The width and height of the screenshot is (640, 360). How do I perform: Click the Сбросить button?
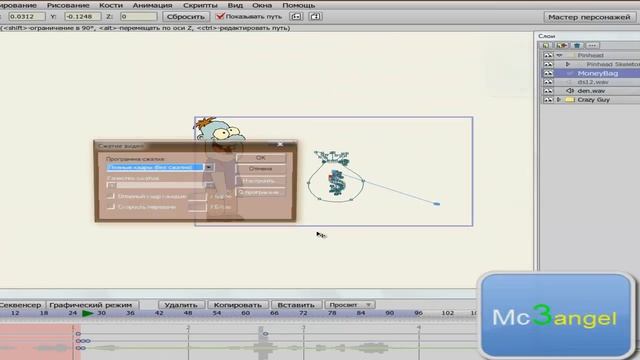(186, 17)
